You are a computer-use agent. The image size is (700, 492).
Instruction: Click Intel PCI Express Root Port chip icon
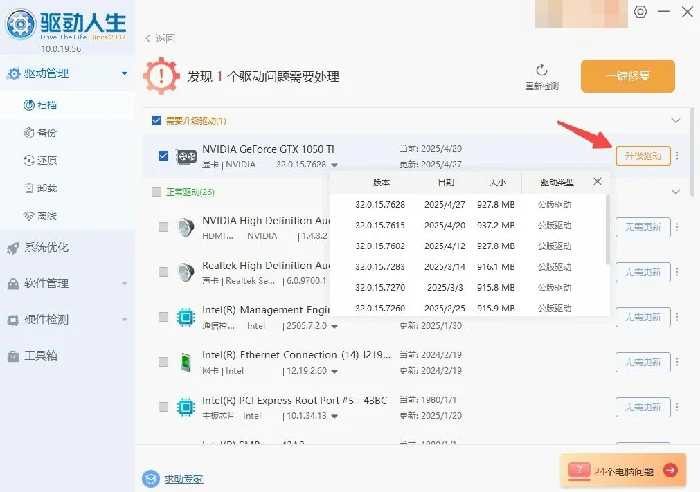point(186,407)
